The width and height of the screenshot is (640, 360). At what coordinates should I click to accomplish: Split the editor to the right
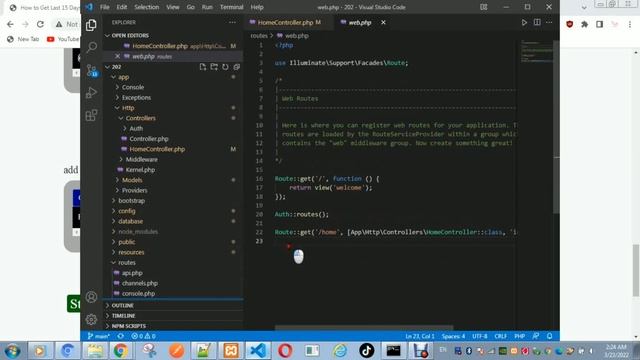click(537, 22)
